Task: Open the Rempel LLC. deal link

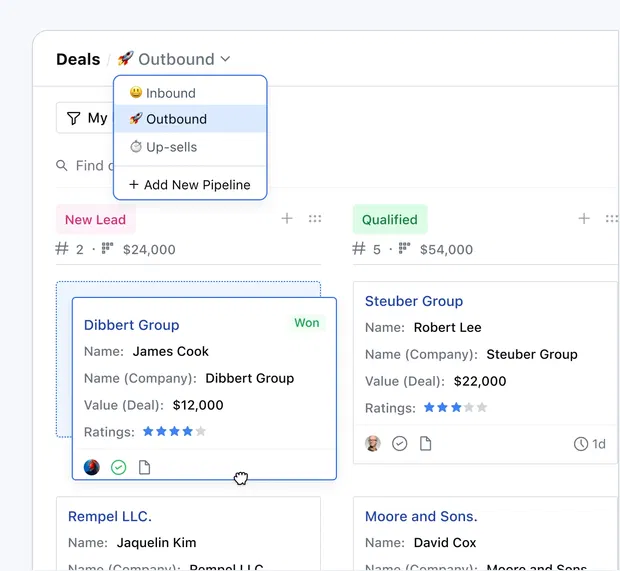Action: (x=110, y=517)
